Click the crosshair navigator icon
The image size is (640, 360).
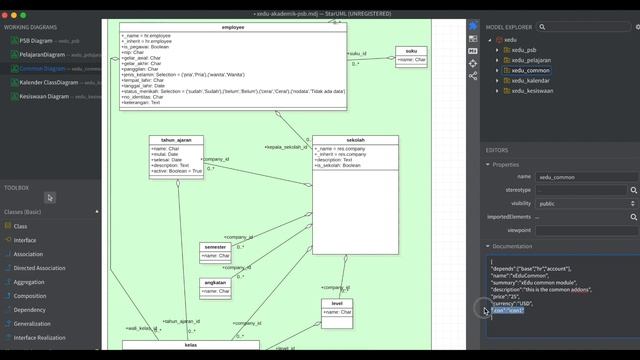pos(473,64)
